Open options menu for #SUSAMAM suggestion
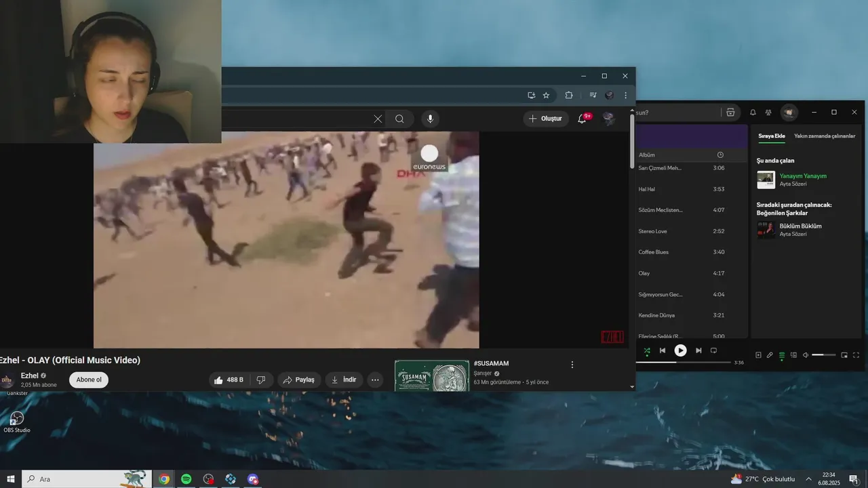This screenshot has width=868, height=488. point(572,365)
